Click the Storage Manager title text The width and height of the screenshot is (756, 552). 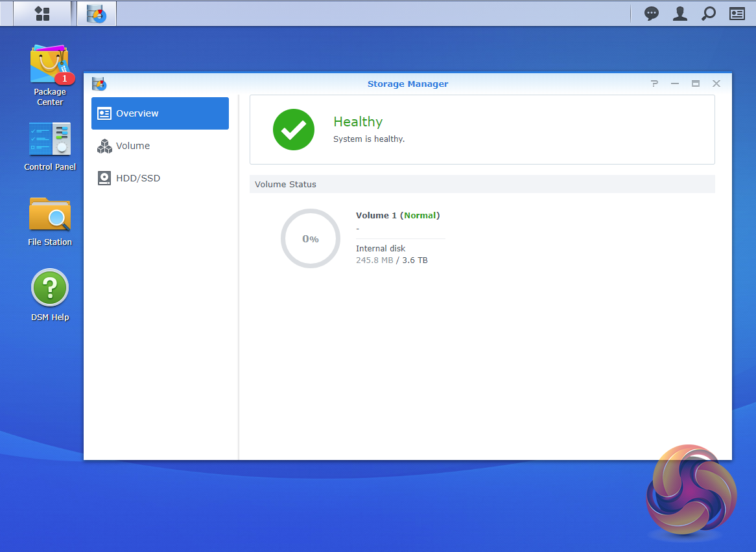(x=408, y=84)
